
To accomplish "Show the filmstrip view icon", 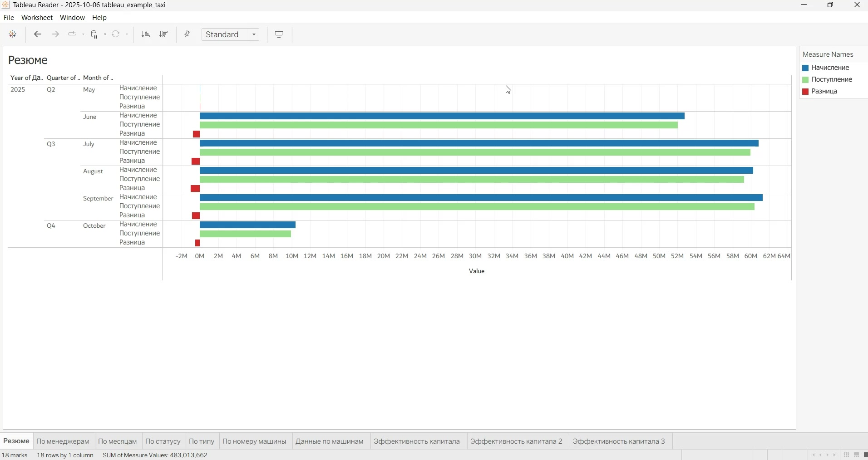I will (857, 455).
